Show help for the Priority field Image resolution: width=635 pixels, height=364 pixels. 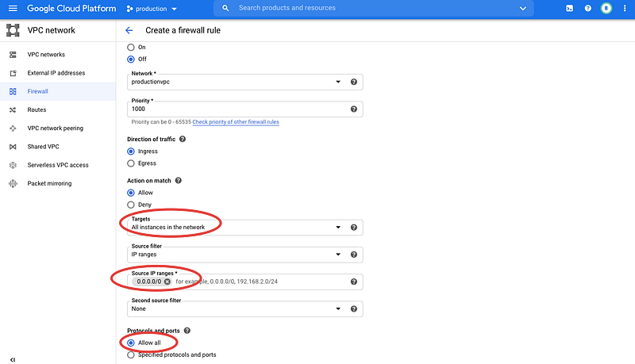pyautogui.click(x=353, y=109)
